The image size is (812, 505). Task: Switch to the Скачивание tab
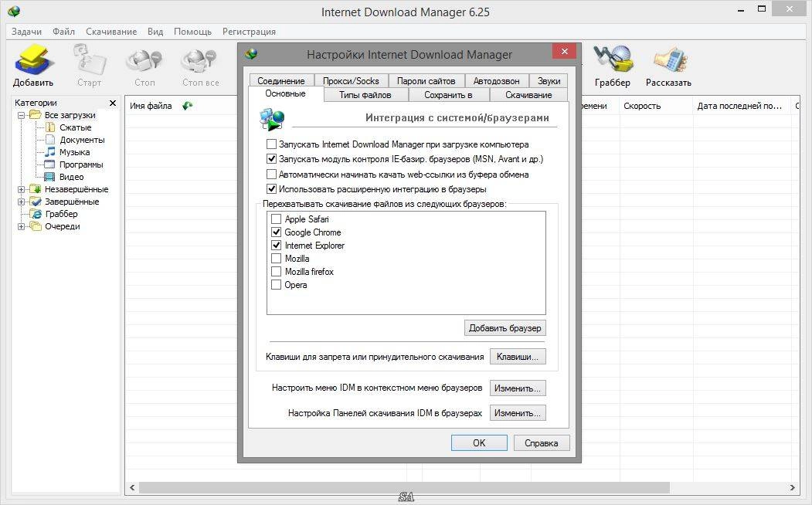click(528, 95)
